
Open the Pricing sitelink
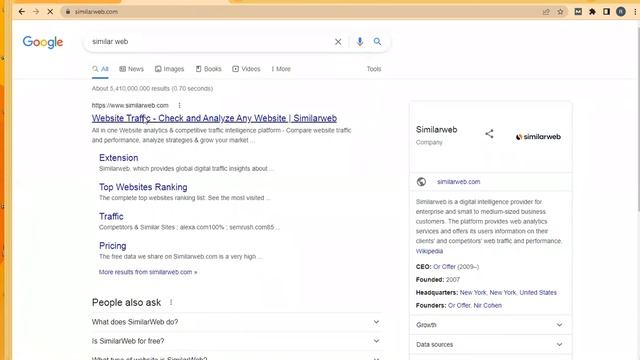tap(113, 246)
